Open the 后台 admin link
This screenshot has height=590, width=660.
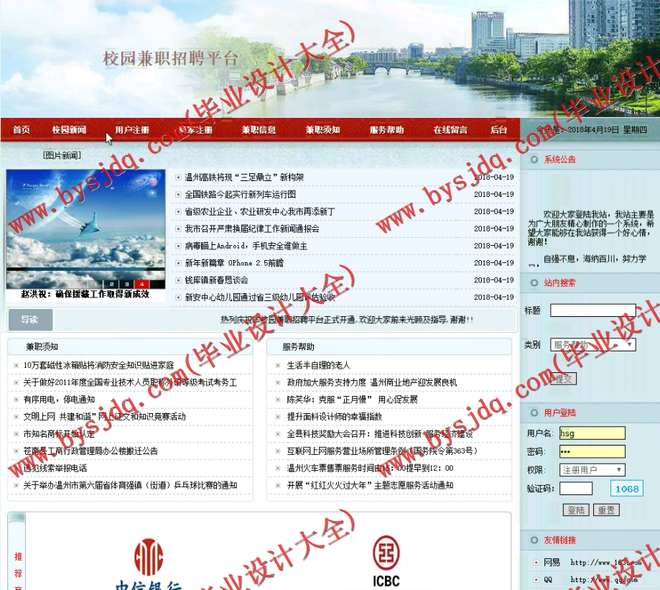pyautogui.click(x=499, y=130)
